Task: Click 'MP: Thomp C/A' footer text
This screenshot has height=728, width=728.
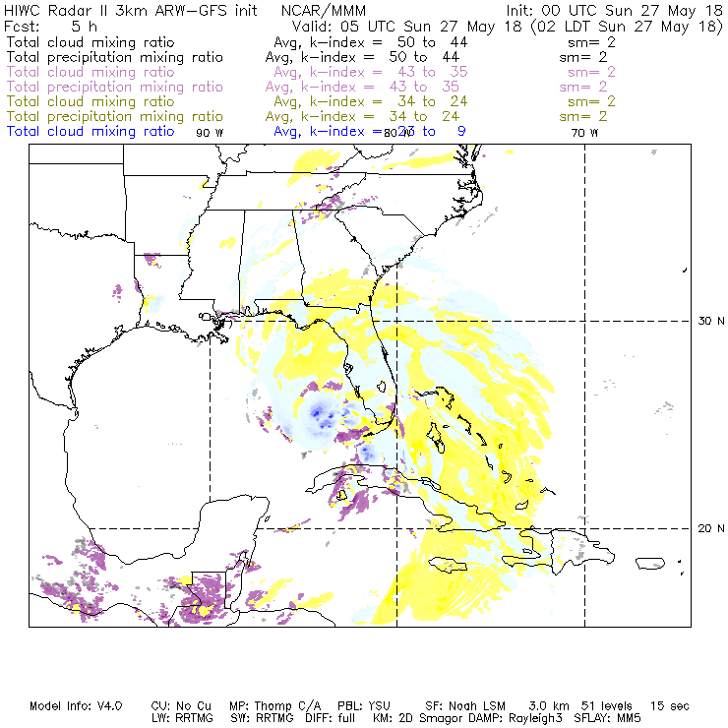Action: (x=274, y=706)
